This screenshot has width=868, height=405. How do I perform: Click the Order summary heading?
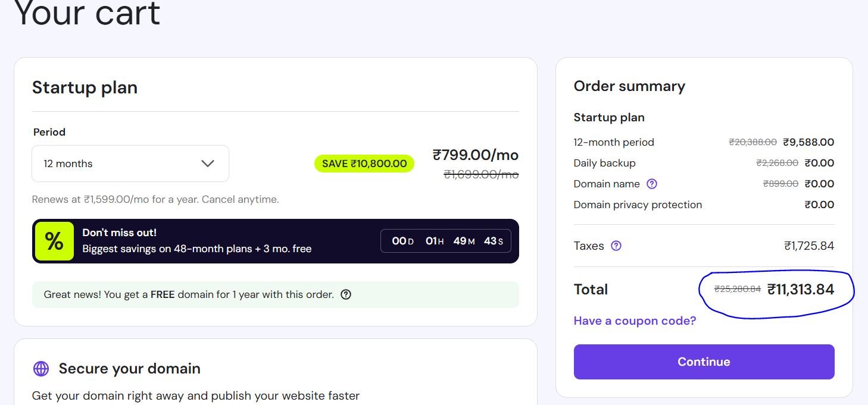629,86
